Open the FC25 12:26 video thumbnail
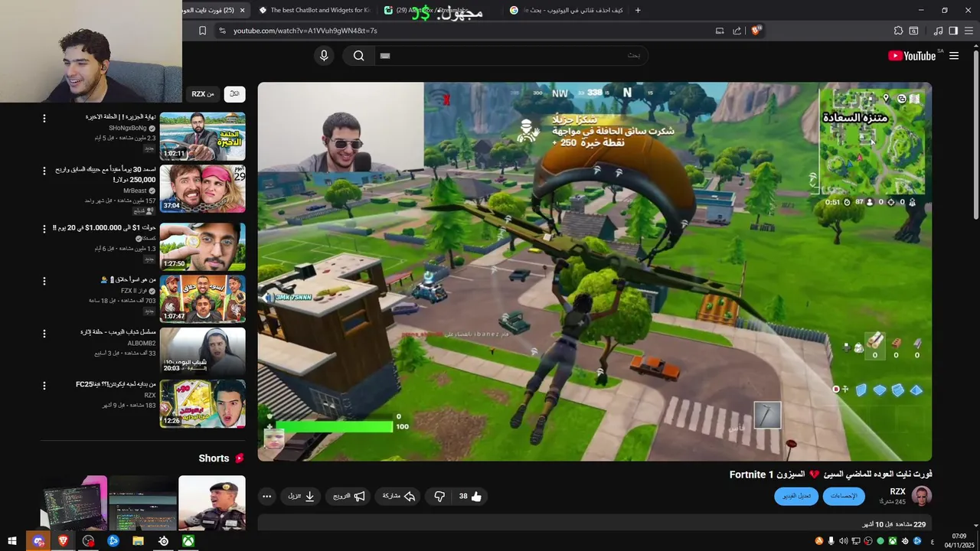The image size is (980, 551). (202, 403)
